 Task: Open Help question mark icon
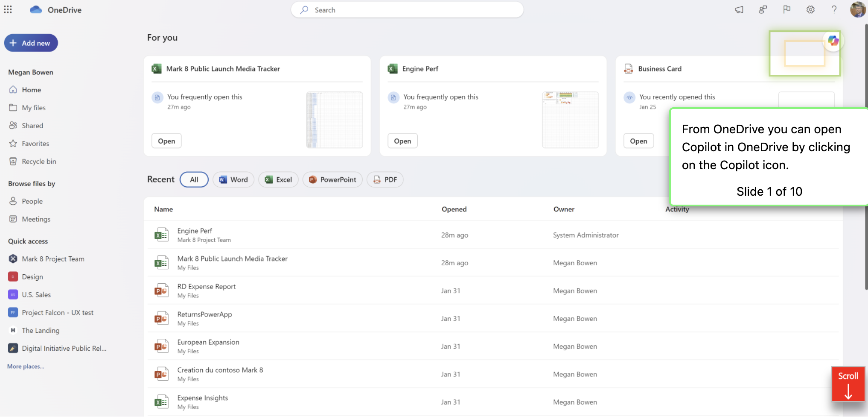click(x=834, y=9)
